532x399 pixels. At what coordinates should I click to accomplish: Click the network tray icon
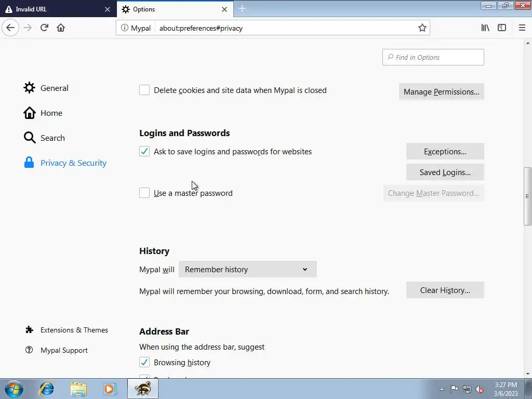coord(467,389)
